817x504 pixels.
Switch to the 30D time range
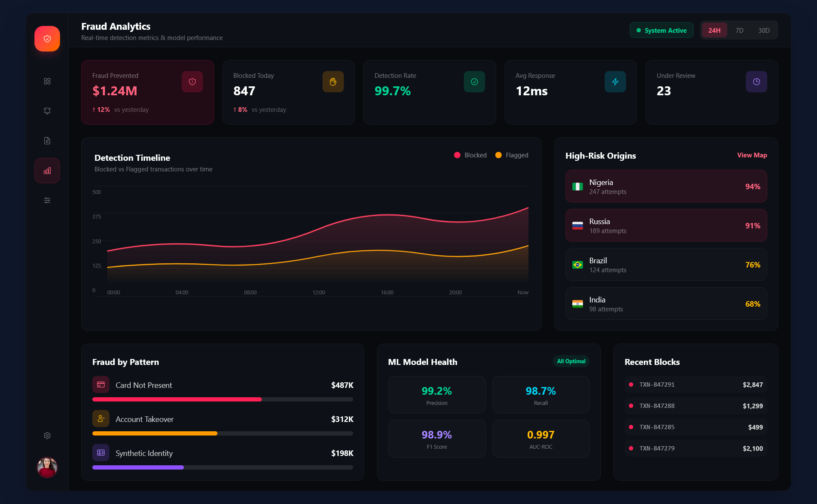pyautogui.click(x=764, y=30)
